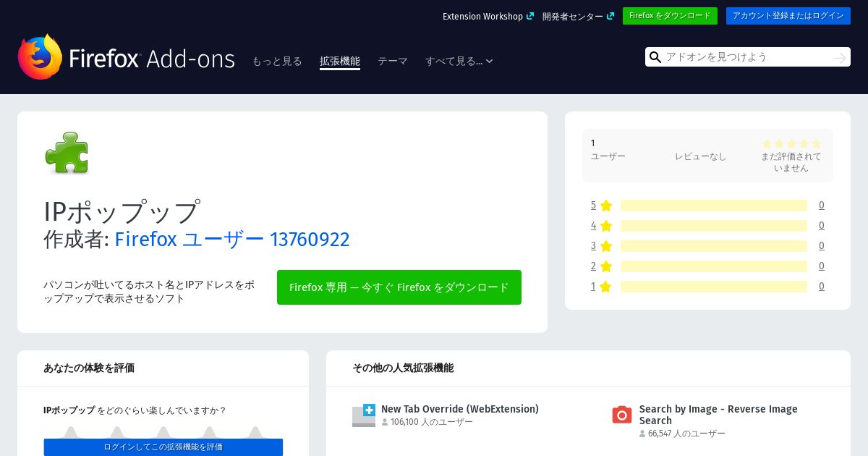This screenshot has width=868, height=456.
Task: Click the 4-star review count 0
Action: coord(822,226)
